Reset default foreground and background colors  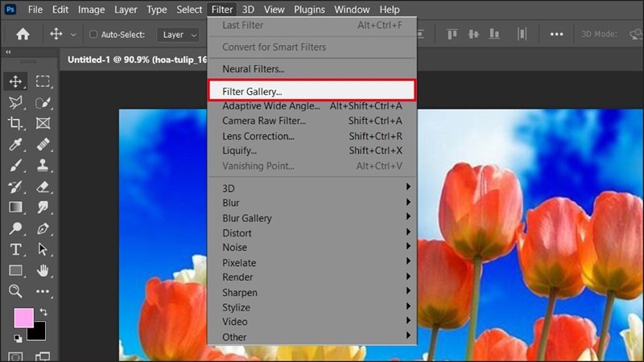pos(18,339)
